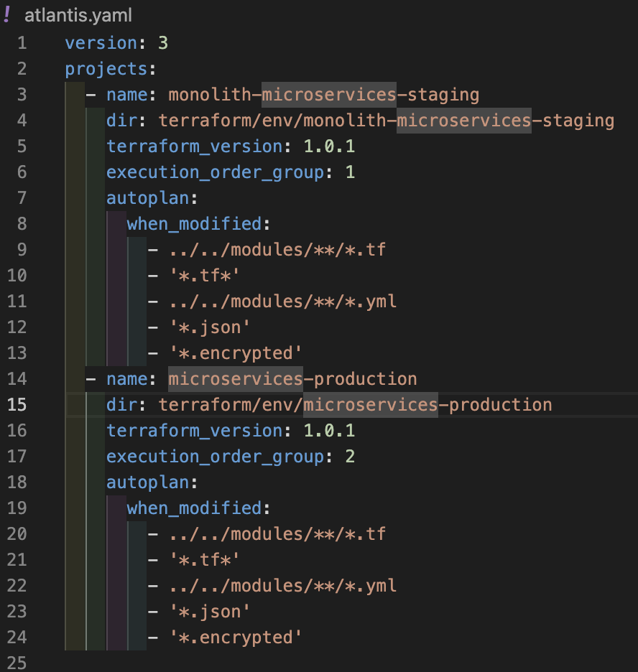Click 'terraform/env/monolith-microservices-staging' dir path
This screenshot has width=638, height=672.
[x=387, y=121]
